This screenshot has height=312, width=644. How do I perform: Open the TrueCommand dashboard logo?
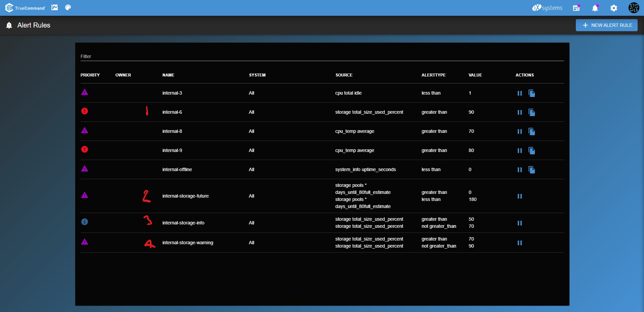coord(25,8)
